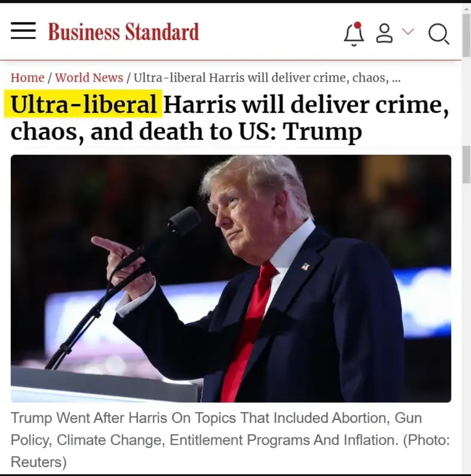This screenshot has height=476, width=471.
Task: Click the red notification dot on bell
Action: (358, 25)
